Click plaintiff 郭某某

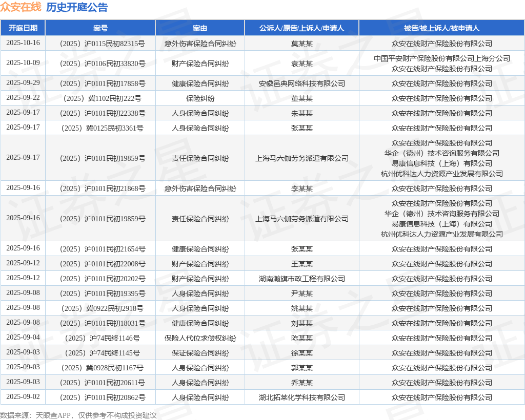coord(301,368)
